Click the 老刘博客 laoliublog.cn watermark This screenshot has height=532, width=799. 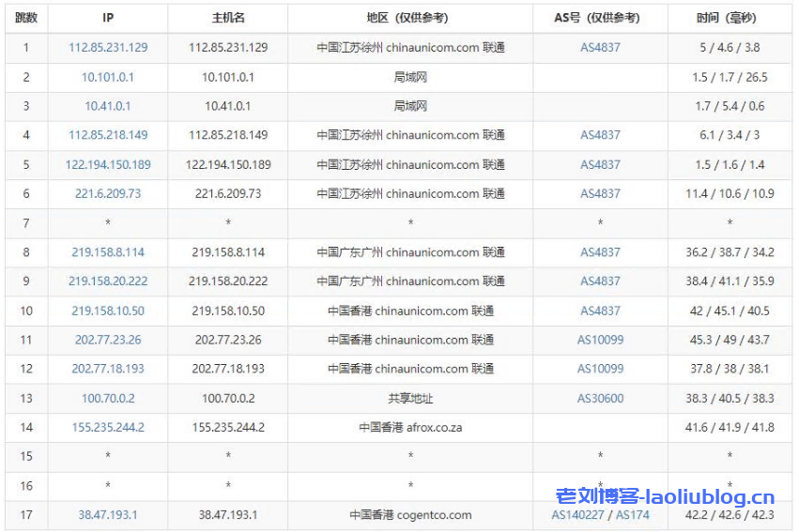coord(665,497)
